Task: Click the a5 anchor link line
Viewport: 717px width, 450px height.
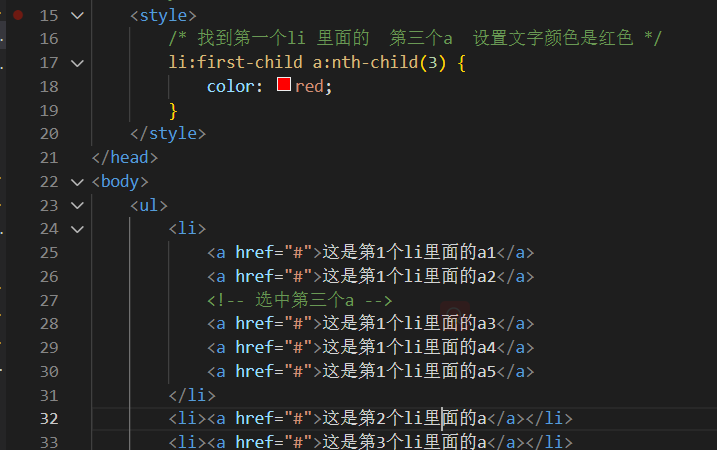Action: (x=370, y=371)
